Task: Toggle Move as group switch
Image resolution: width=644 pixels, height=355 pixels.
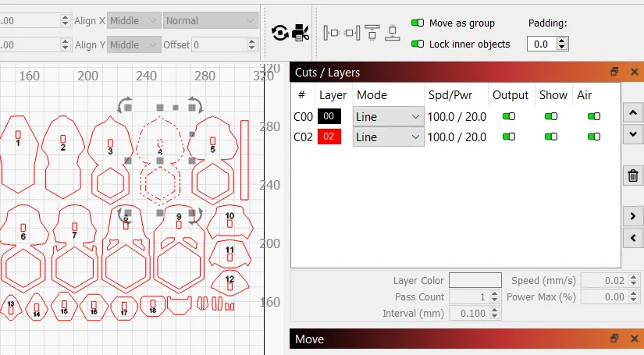Action: click(x=418, y=23)
